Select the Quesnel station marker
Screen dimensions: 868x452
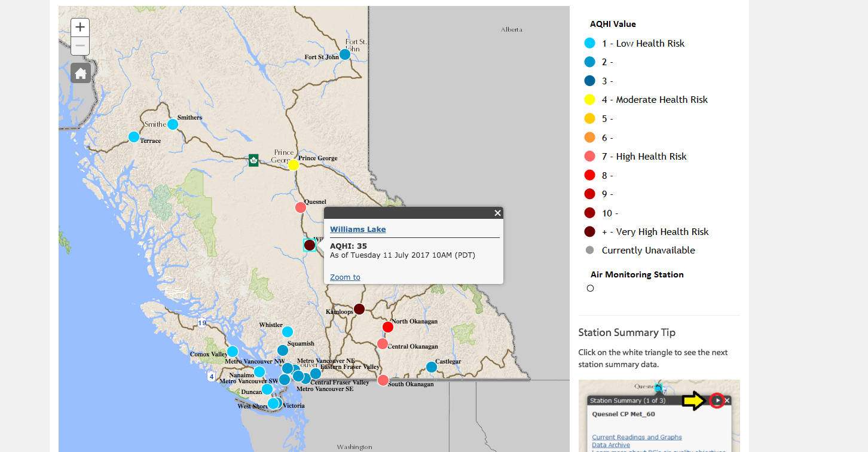pyautogui.click(x=301, y=207)
